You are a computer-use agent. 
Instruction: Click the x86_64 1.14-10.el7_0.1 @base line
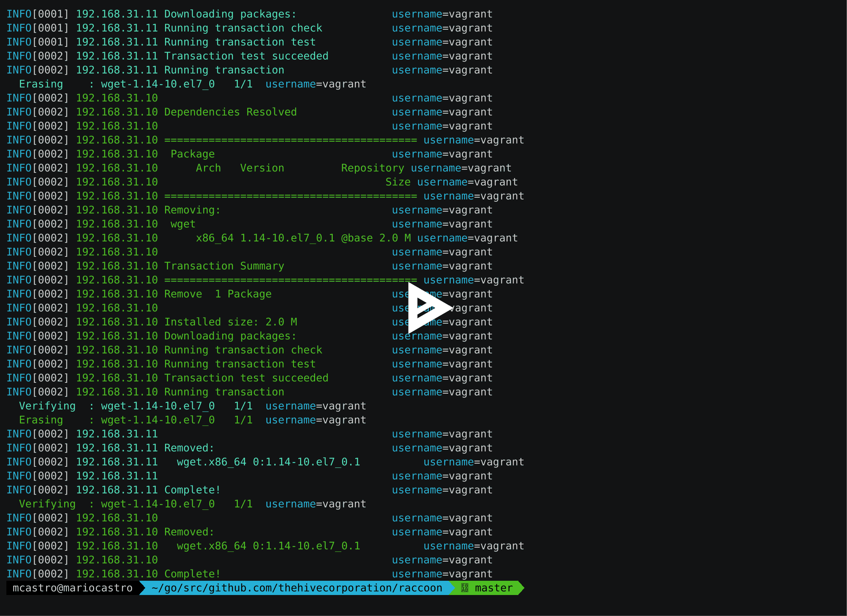pyautogui.click(x=262, y=238)
